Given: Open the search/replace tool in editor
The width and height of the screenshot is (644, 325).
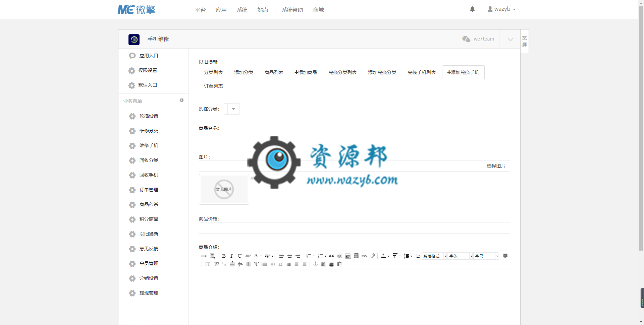Looking at the screenshot, I should point(213,256).
